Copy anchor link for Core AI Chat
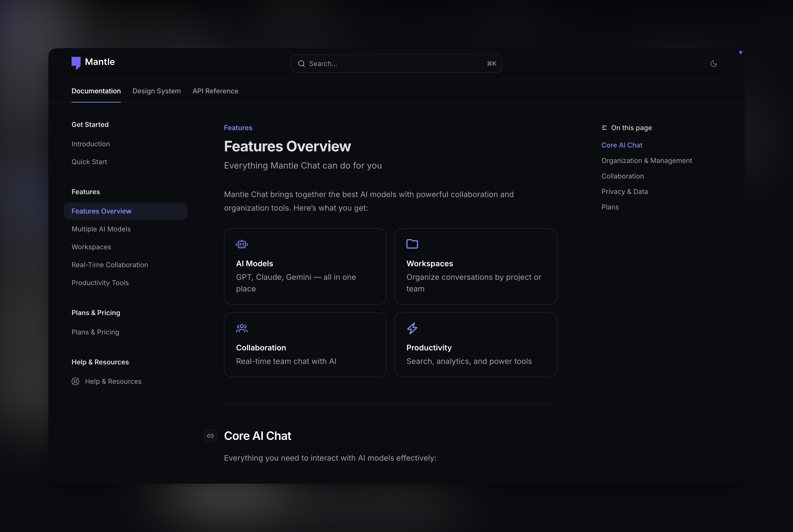Screen dimensions: 793x532 click(210, 436)
